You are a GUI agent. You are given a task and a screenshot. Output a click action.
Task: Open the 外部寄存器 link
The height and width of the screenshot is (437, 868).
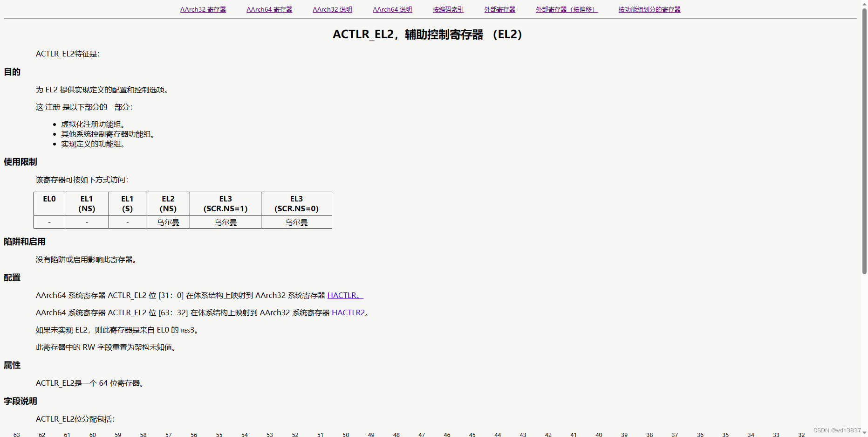tap(499, 9)
